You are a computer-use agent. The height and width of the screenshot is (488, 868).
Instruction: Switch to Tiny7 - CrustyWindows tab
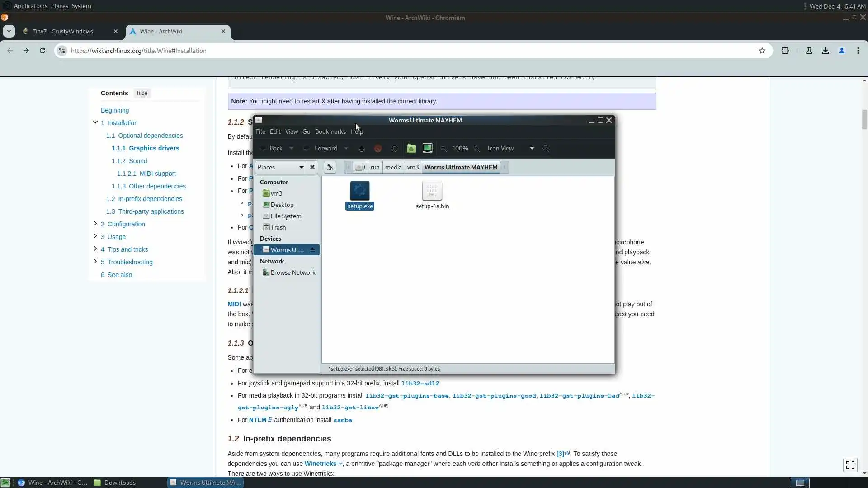click(63, 31)
